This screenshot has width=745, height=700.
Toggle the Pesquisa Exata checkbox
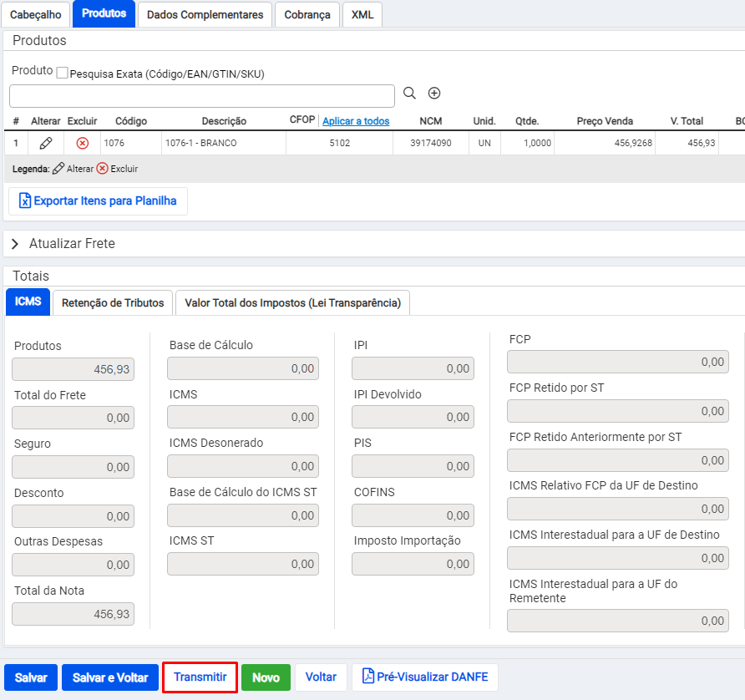click(x=62, y=74)
